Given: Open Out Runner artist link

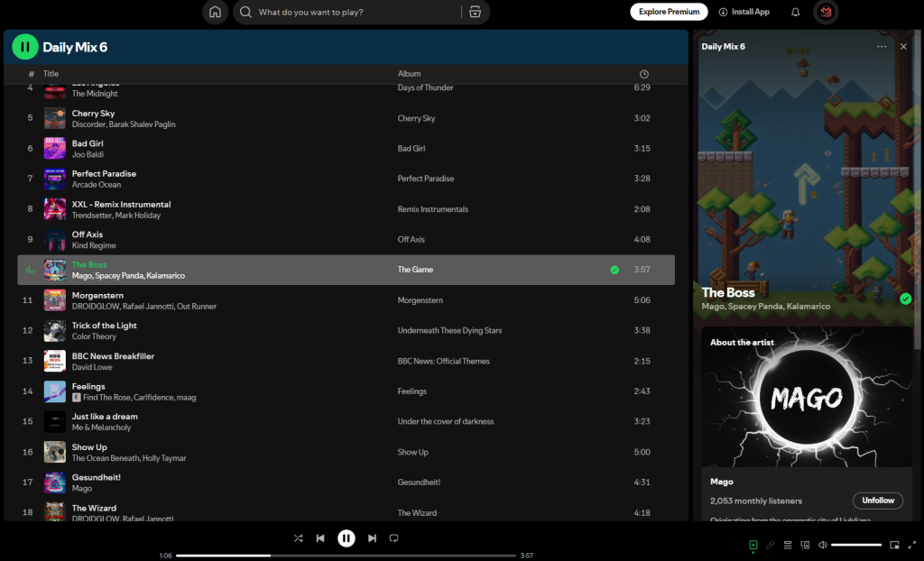Looking at the screenshot, I should [197, 307].
